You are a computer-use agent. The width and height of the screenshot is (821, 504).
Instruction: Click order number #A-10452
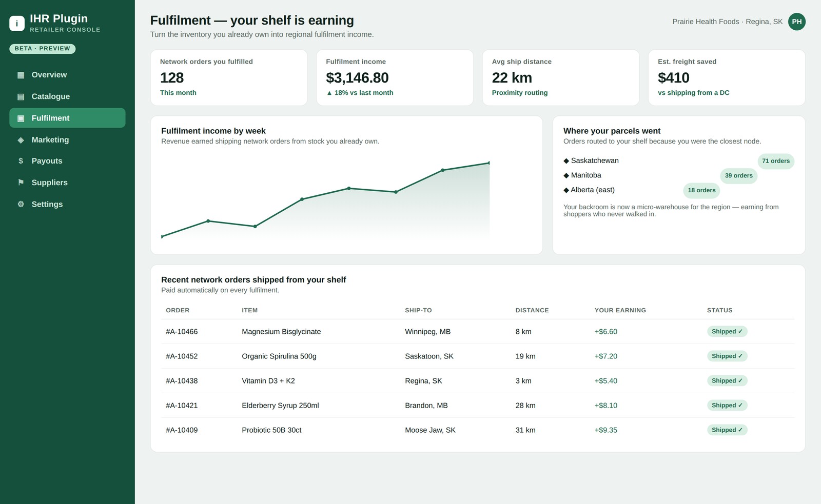point(182,356)
